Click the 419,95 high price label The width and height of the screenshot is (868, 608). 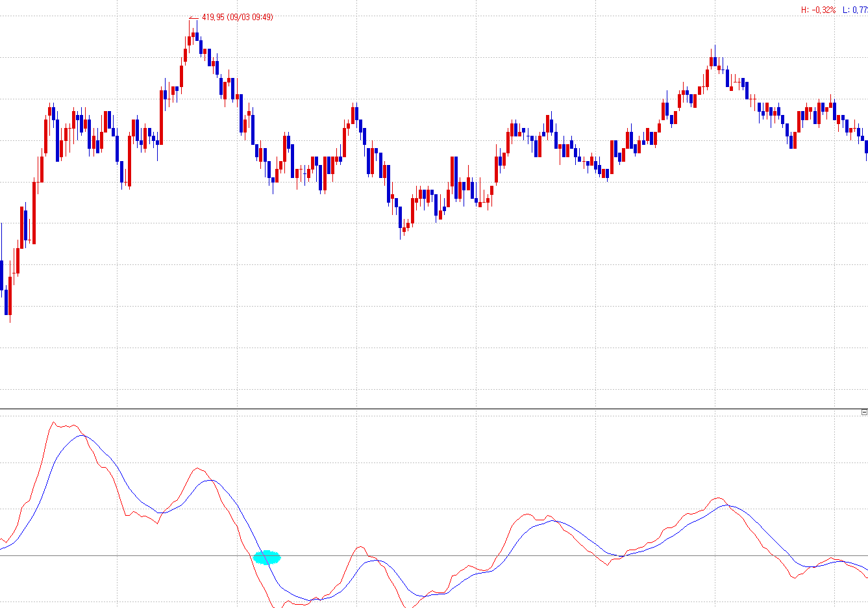point(213,17)
